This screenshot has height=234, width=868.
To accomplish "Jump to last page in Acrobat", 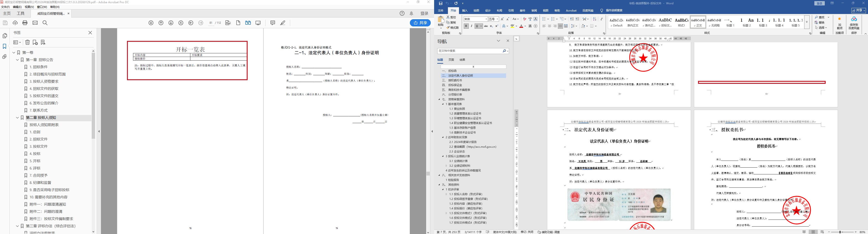I will pyautogui.click(x=181, y=23).
